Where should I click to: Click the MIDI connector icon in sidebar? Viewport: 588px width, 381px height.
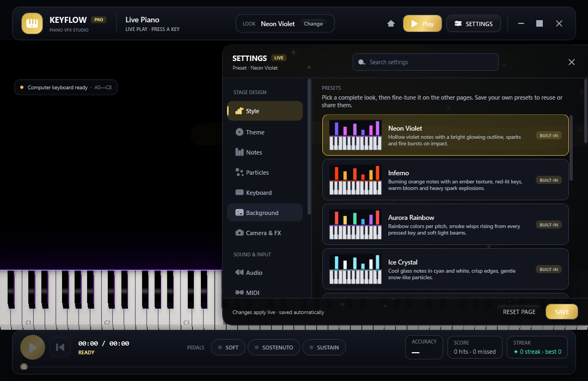pos(239,292)
